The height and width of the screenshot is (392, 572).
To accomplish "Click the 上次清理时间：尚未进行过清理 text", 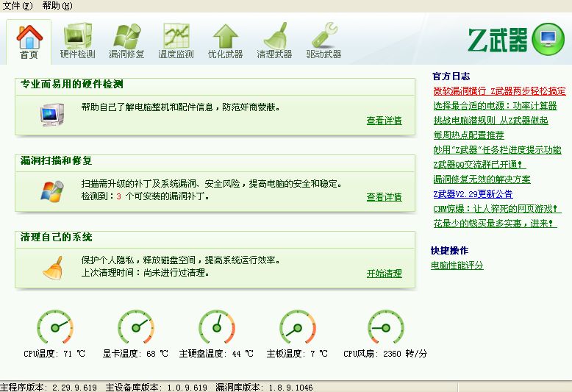I will pos(145,273).
